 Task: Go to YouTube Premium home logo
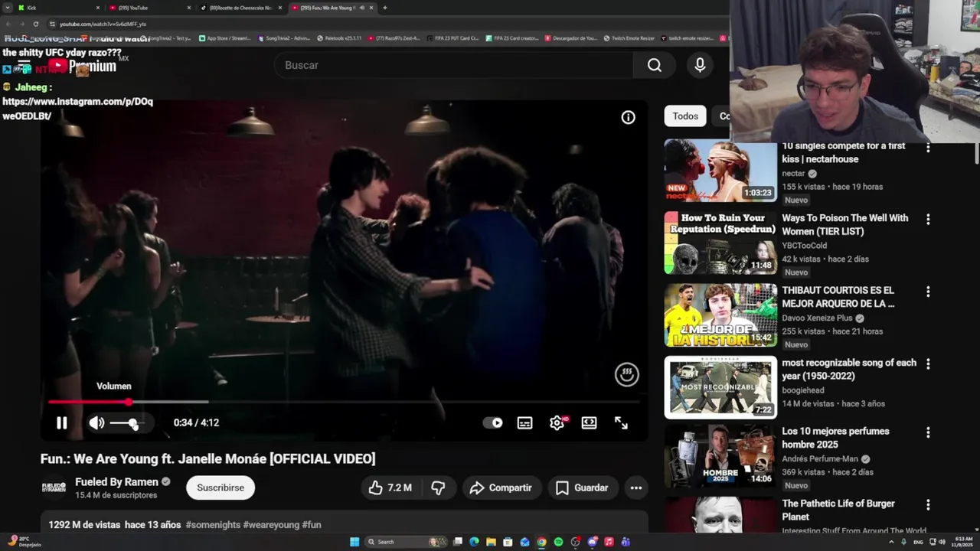tap(82, 67)
